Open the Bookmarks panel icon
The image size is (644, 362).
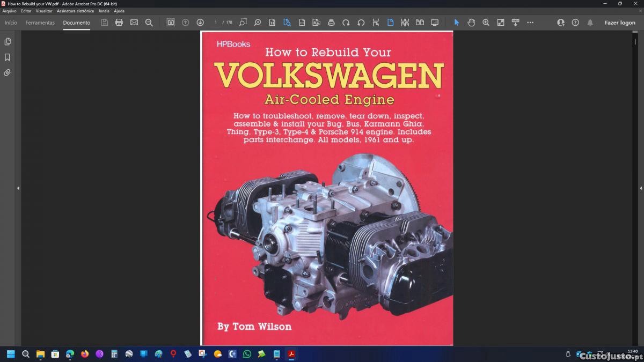(8, 57)
